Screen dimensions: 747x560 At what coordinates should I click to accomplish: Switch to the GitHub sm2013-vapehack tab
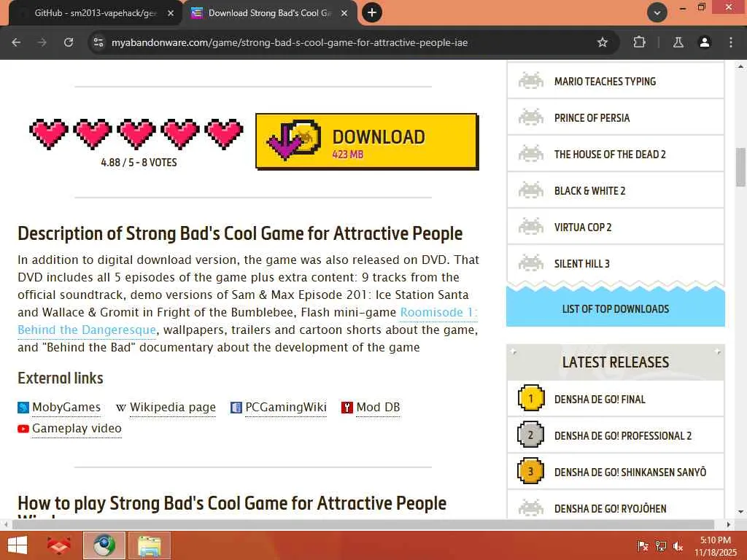(96, 13)
